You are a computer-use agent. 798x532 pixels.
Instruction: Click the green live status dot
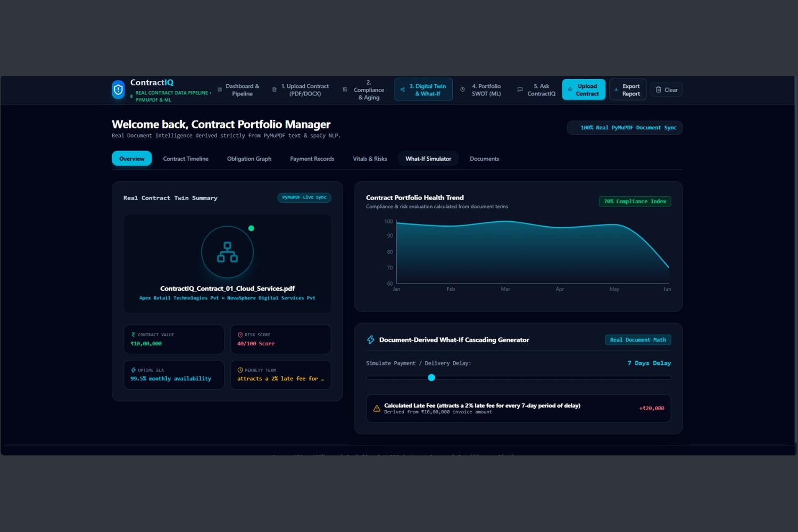[251, 228]
